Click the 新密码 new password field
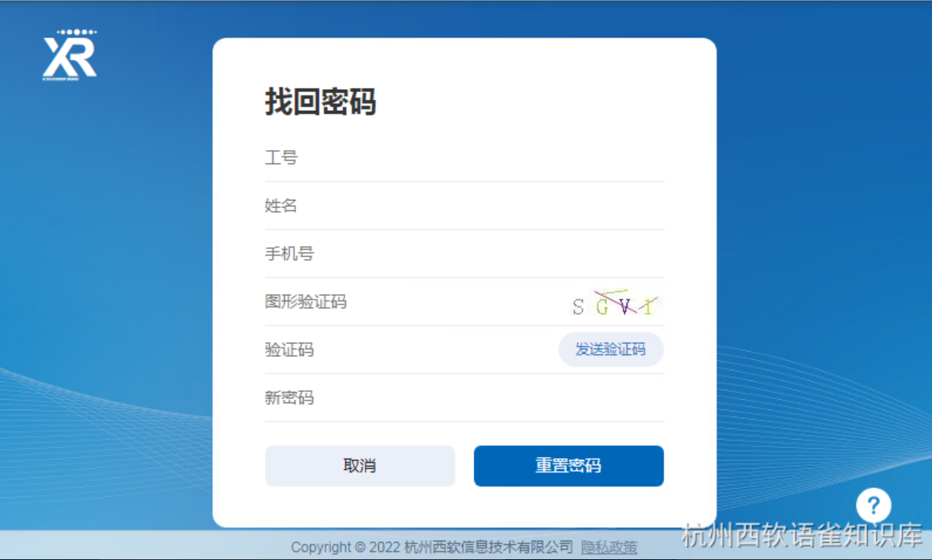The width and height of the screenshot is (932, 560). (x=464, y=398)
